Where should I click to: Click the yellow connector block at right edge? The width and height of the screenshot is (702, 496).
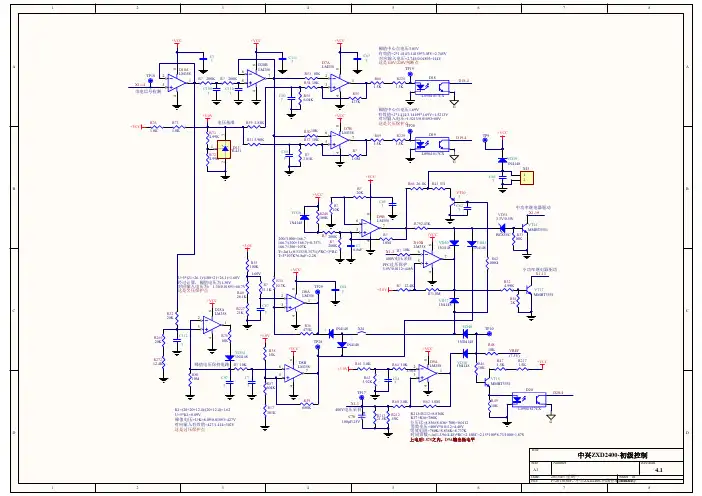click(526, 177)
